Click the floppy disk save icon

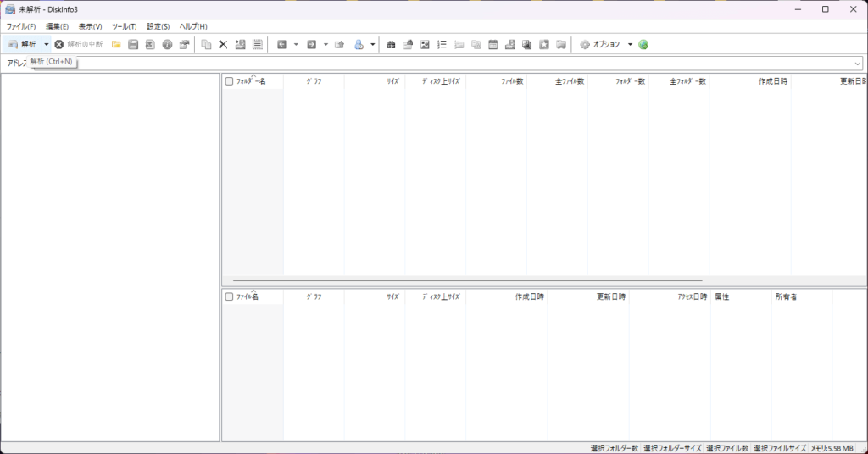click(133, 44)
